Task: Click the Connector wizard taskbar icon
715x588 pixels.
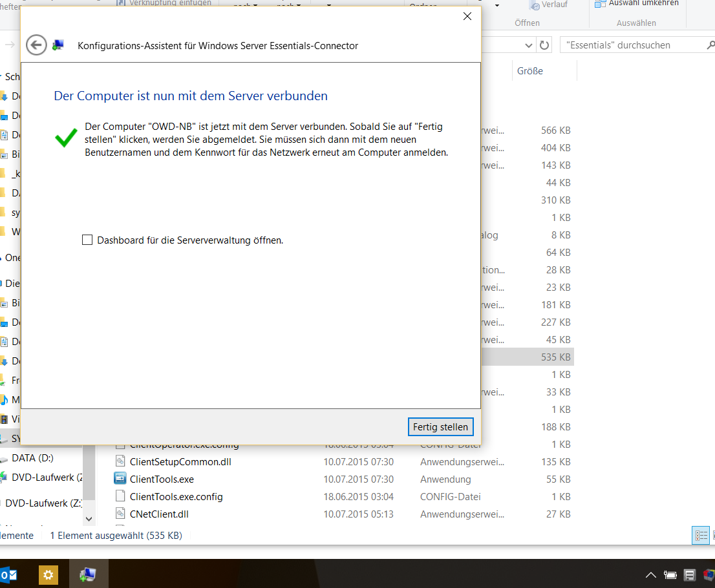Action: pyautogui.click(x=88, y=574)
